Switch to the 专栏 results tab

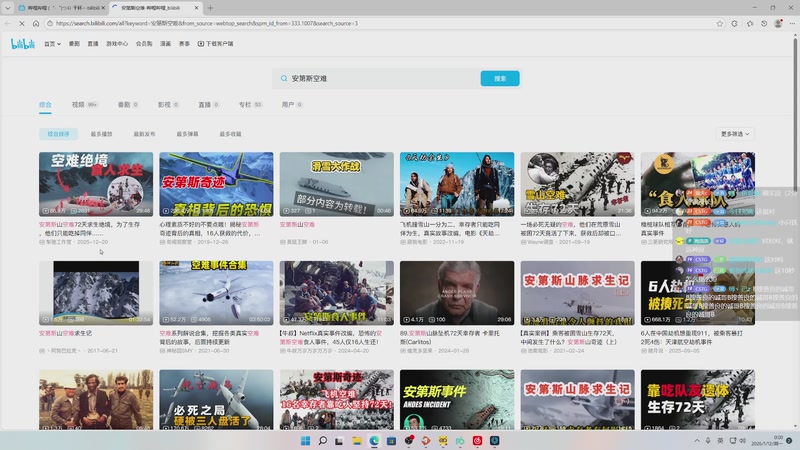(x=250, y=105)
